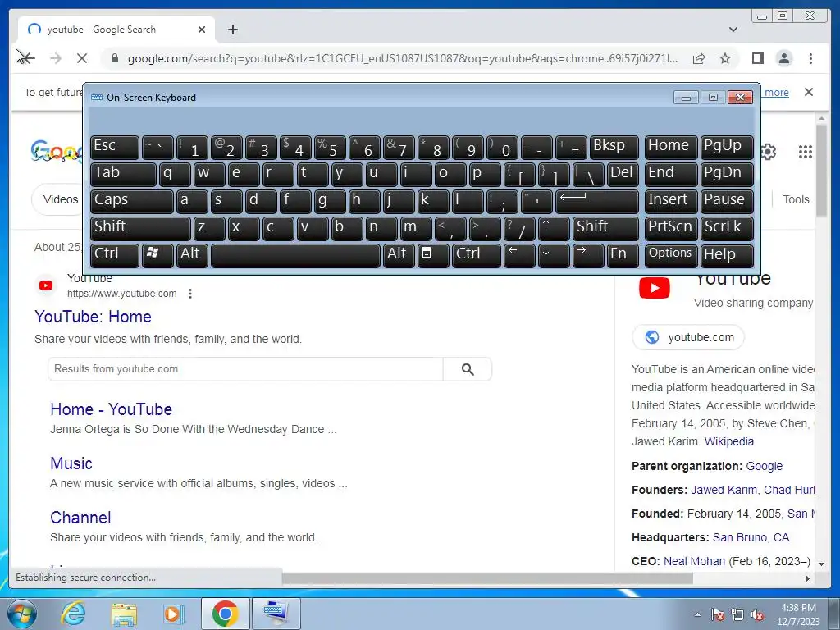Toggle the Insert key
This screenshot has height=630, width=840.
tap(671, 201)
